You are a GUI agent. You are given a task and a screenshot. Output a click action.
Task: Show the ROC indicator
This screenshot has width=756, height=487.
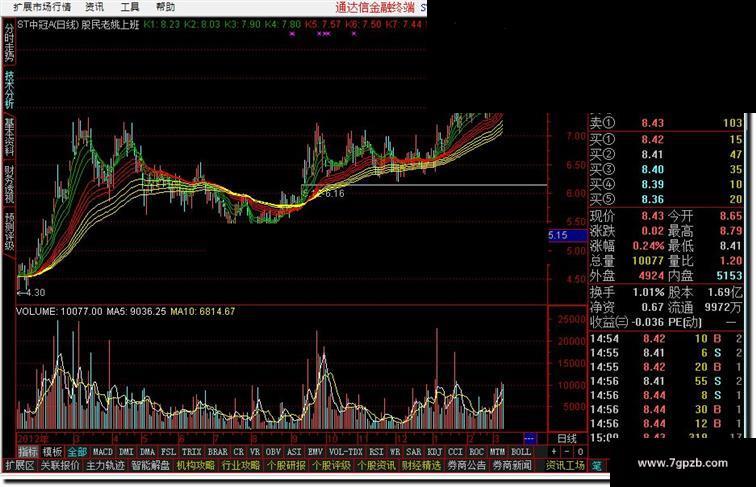coord(476,452)
